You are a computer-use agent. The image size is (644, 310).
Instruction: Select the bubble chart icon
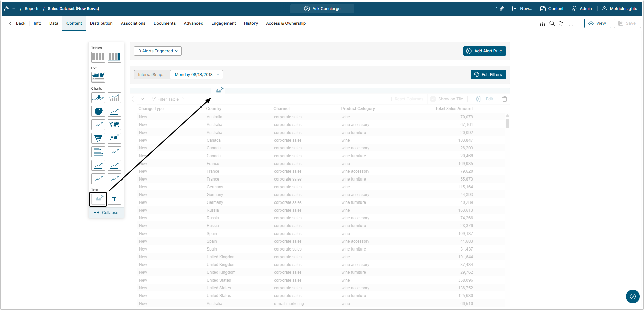click(114, 138)
